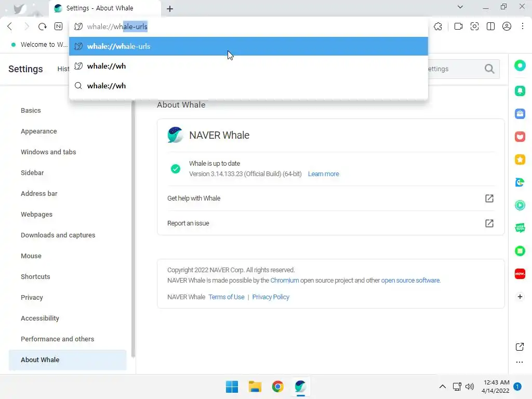
Task: Open the green circle sidebar app
Action: (x=520, y=65)
